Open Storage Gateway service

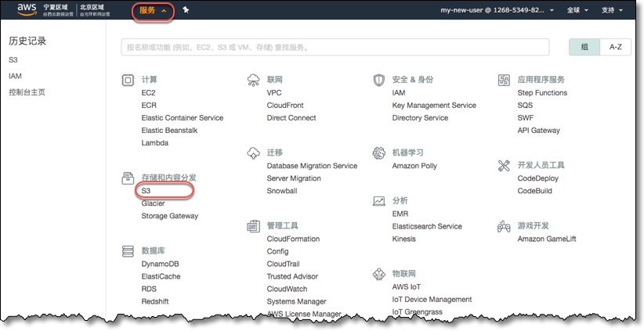(170, 216)
